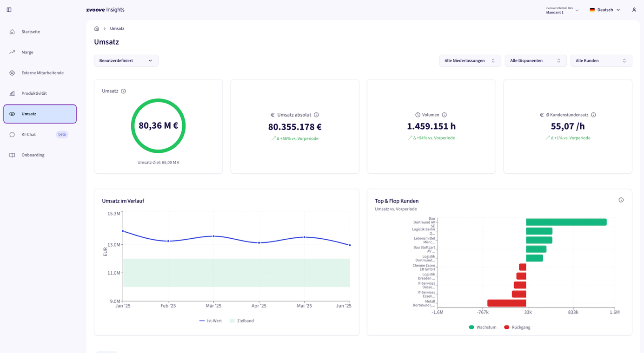Open the Alle Disponenten dropdown

(535, 61)
